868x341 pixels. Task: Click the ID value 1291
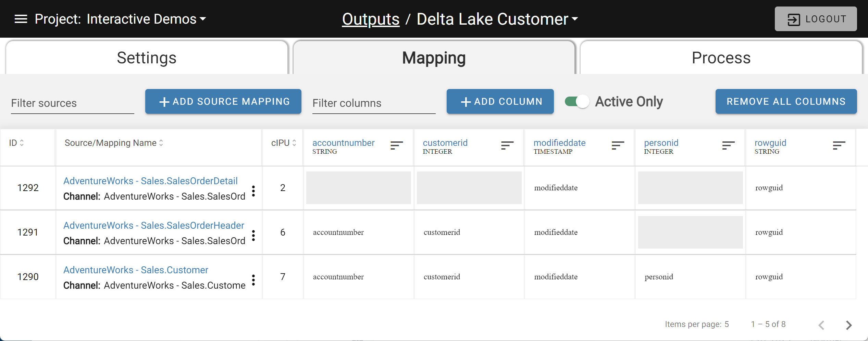click(28, 232)
